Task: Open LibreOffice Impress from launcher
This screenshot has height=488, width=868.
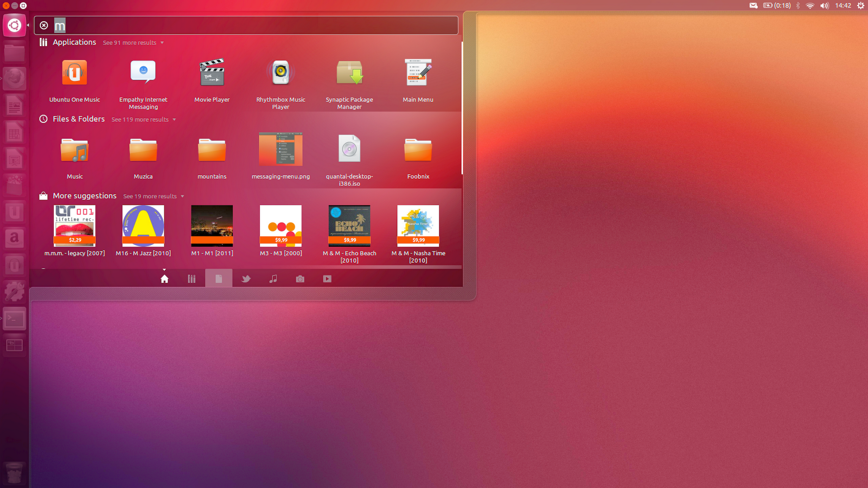Action: tap(15, 159)
